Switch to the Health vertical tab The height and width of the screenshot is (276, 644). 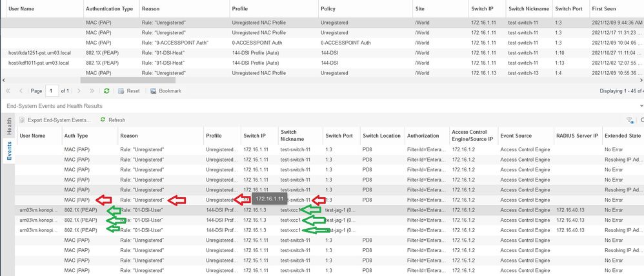9,126
